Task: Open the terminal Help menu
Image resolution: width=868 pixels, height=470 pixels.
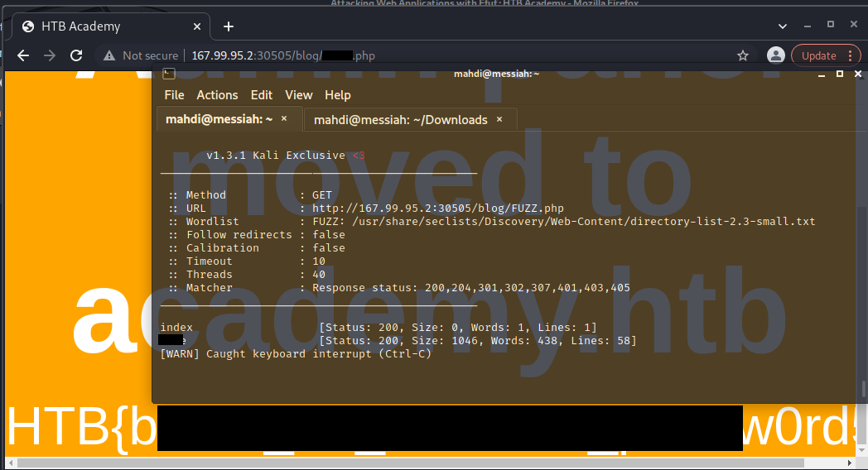Action: [338, 95]
